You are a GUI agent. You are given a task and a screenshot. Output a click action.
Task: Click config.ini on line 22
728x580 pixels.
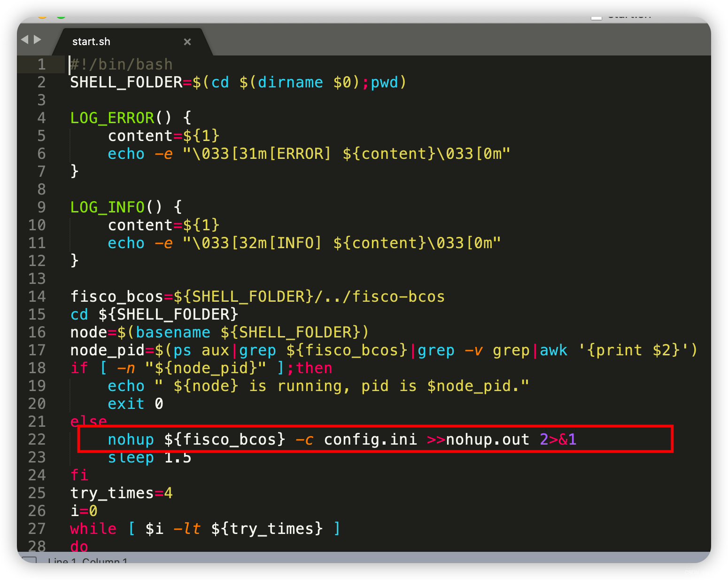[371, 439]
